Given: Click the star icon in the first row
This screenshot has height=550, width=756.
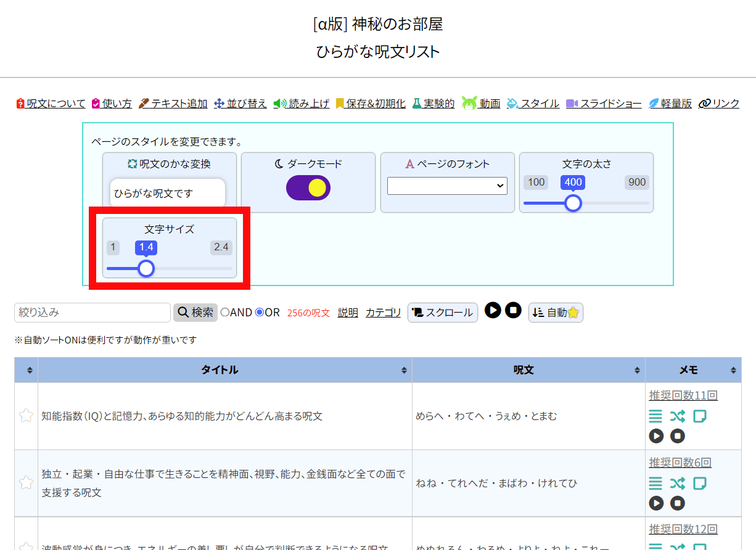Looking at the screenshot, I should 26,416.
